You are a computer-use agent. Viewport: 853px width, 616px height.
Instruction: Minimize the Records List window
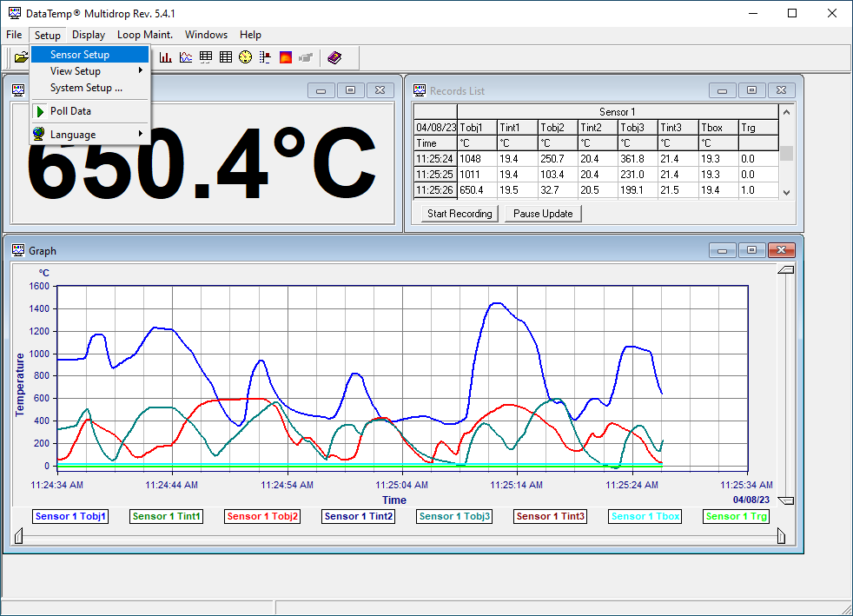[723, 90]
